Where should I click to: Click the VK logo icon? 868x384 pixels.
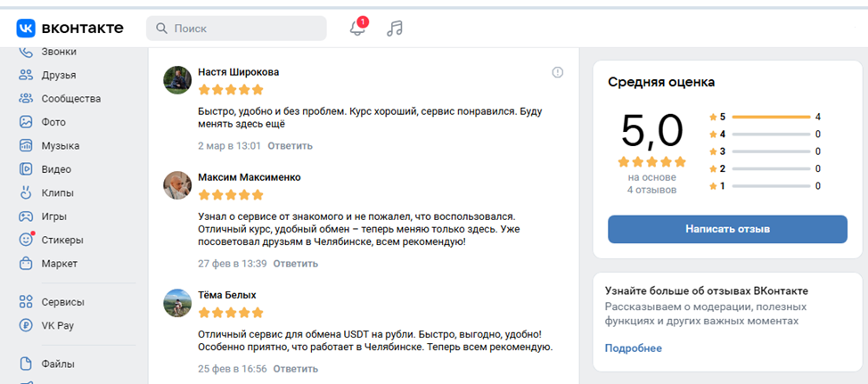pos(25,29)
